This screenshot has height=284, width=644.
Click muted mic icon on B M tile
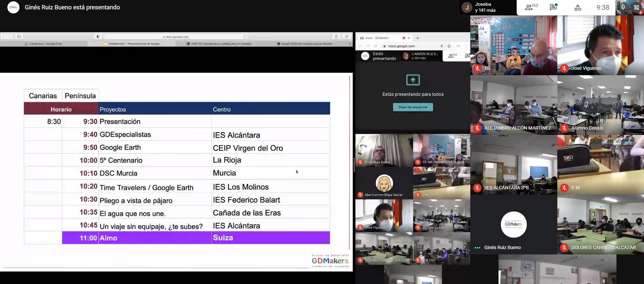click(564, 188)
